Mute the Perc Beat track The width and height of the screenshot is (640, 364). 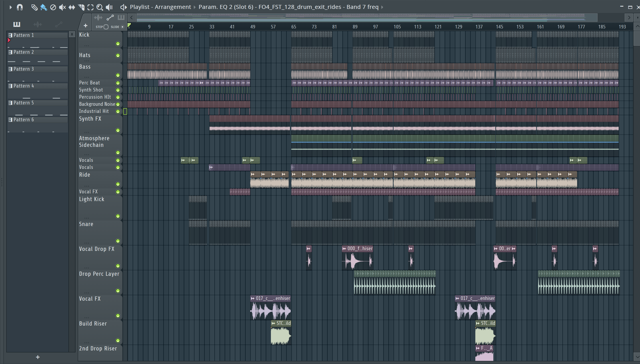click(x=118, y=83)
